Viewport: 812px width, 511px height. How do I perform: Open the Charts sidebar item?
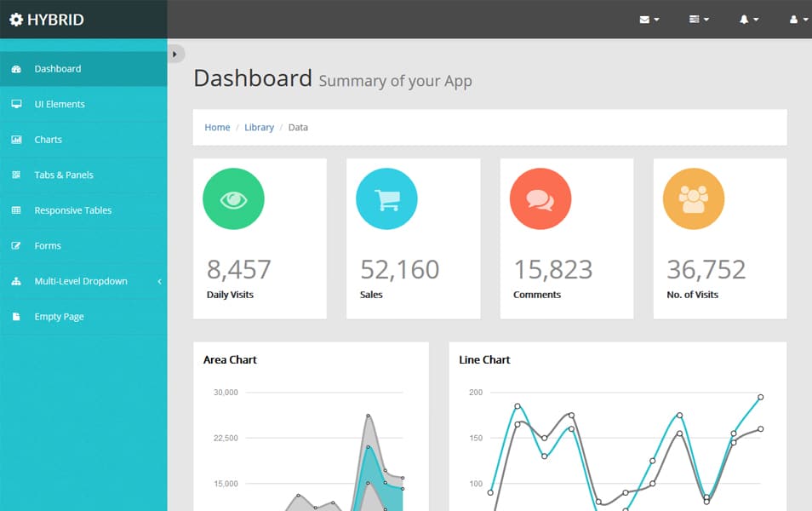(49, 139)
